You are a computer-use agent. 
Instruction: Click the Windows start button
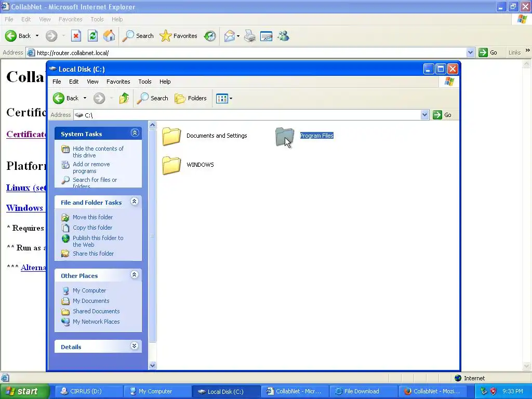pos(24,391)
